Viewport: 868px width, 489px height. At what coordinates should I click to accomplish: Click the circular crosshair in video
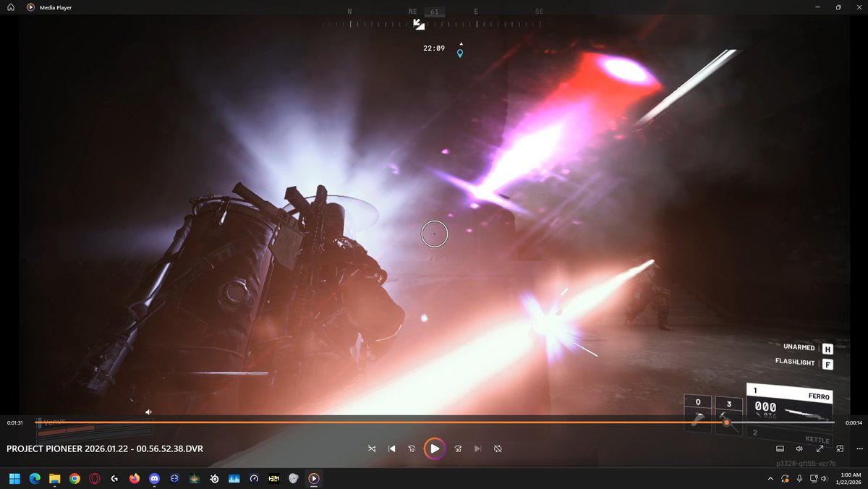[x=435, y=234]
